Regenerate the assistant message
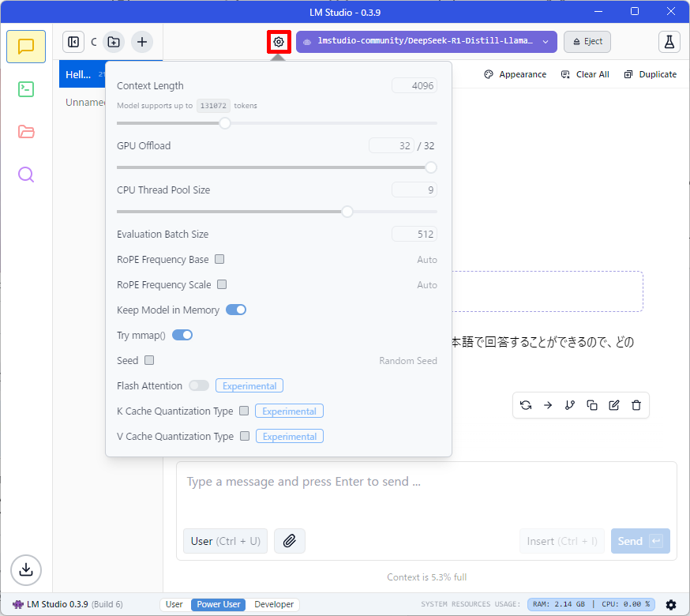Viewport: 690px width, 616px height. coord(526,405)
